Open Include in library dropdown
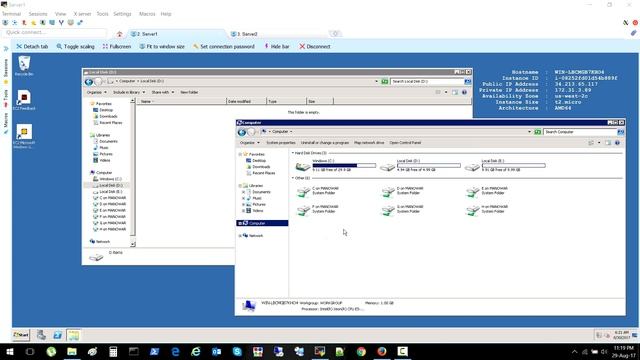Screen dimensions: 640x360 [129, 92]
